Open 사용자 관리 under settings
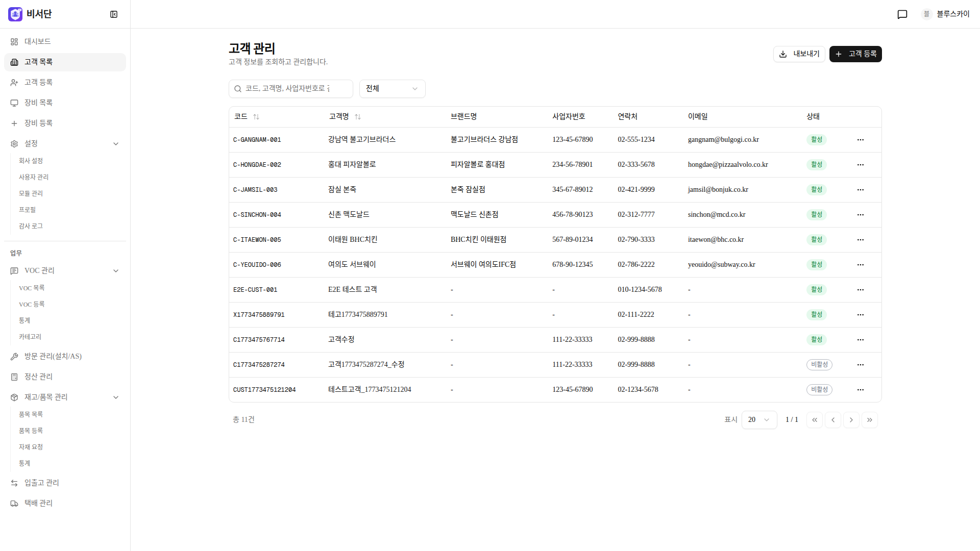 tap(34, 177)
